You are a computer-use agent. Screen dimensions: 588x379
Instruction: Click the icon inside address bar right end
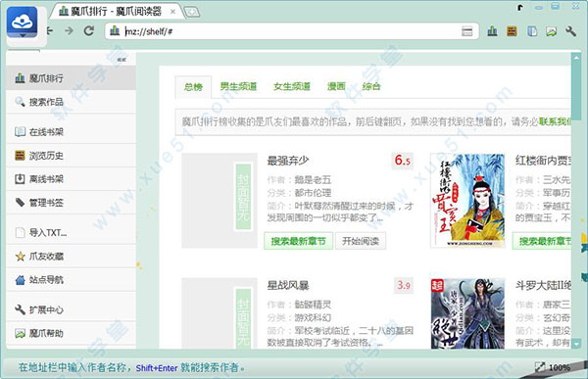pyautogui.click(x=466, y=31)
